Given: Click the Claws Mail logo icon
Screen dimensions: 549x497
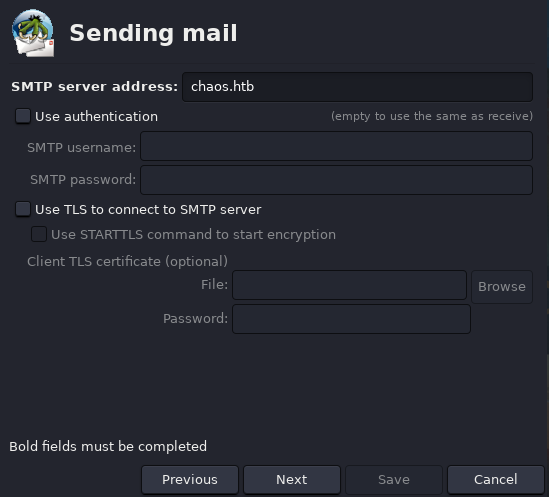Looking at the screenshot, I should [33, 33].
